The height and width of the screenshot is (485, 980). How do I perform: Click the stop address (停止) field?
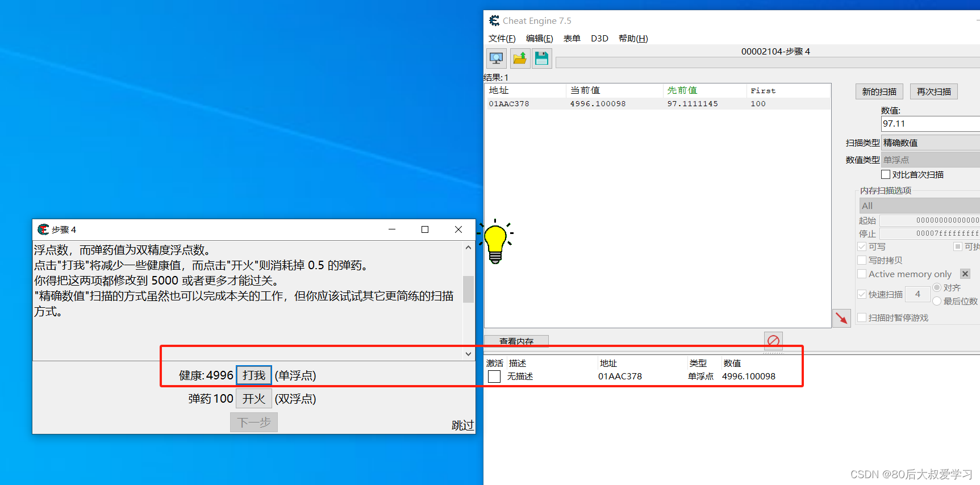coord(930,233)
